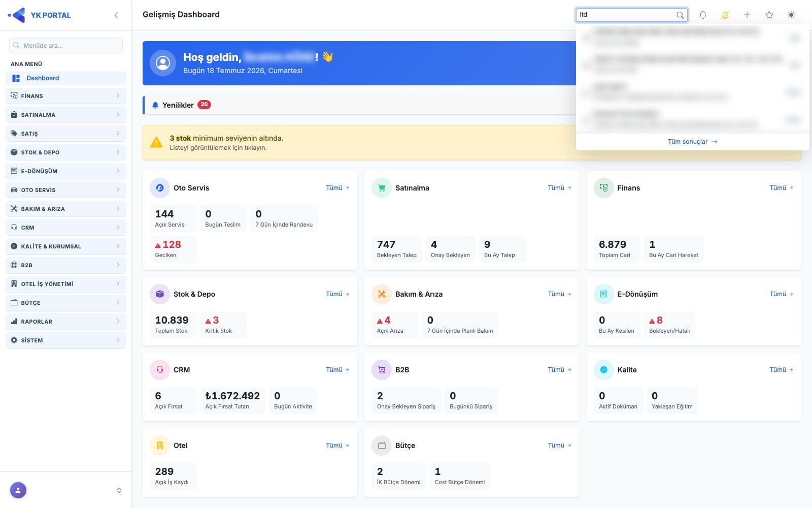Click the Oto Servis card icon
The image size is (812, 508).
tap(160, 188)
